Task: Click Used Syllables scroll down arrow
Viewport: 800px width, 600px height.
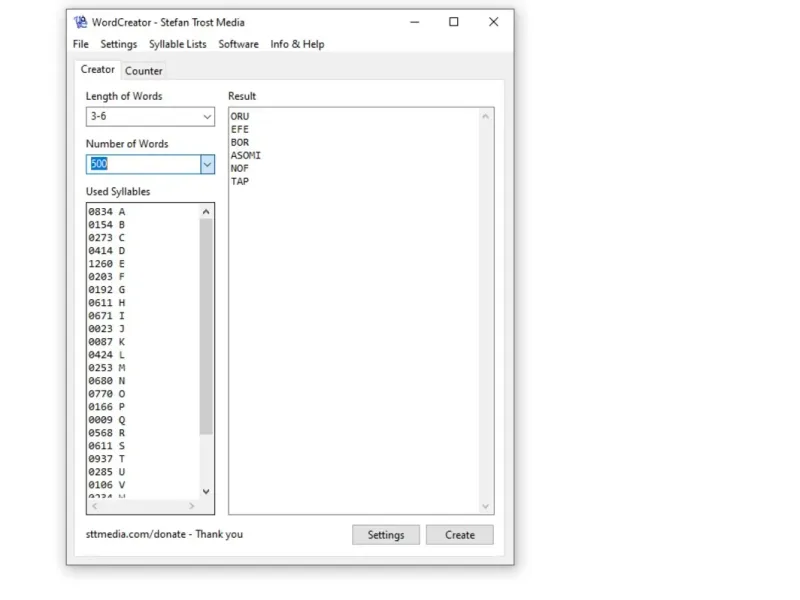Action: coord(206,492)
